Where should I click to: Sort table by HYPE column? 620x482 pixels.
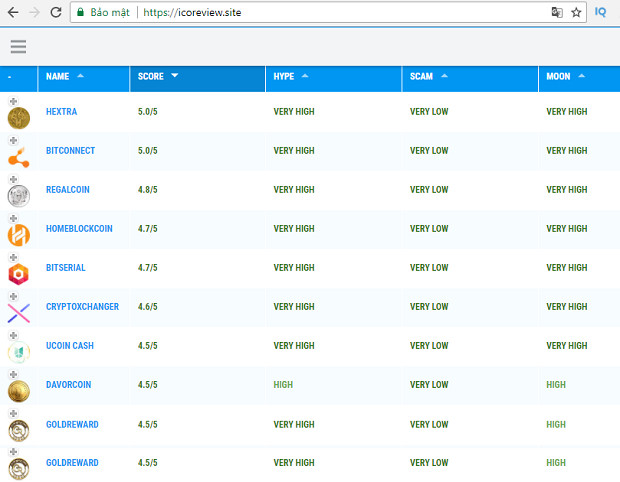pyautogui.click(x=333, y=79)
